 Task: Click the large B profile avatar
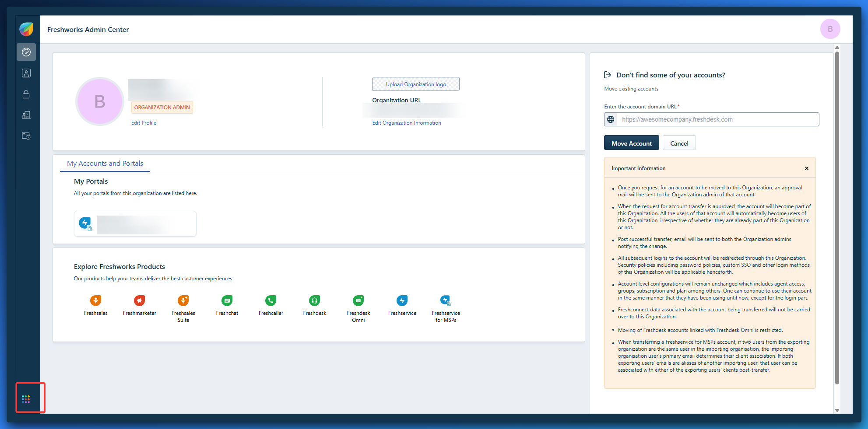(100, 101)
